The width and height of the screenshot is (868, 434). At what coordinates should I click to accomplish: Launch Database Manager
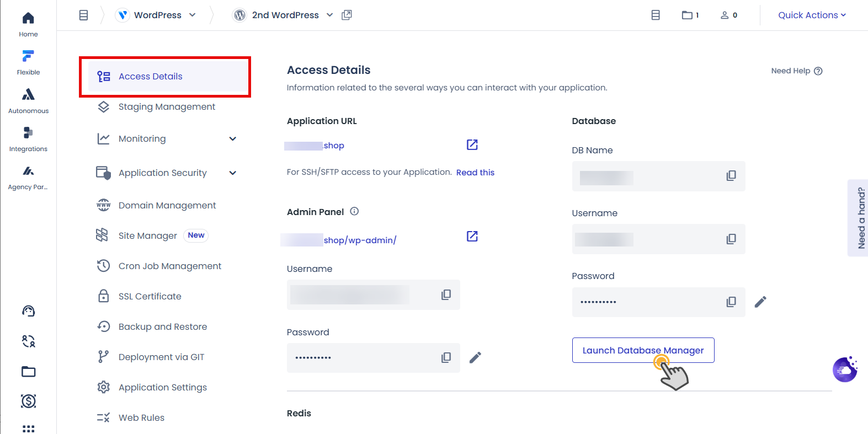coord(643,350)
